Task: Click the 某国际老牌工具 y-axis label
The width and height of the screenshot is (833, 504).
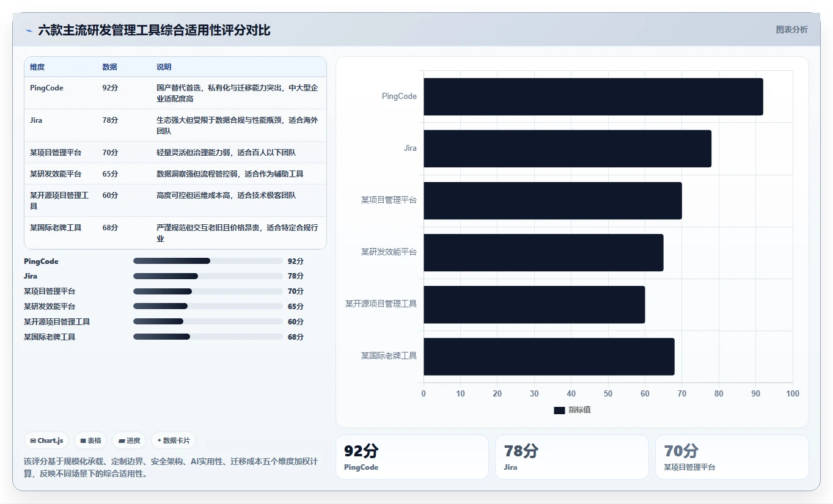Action: pos(389,356)
